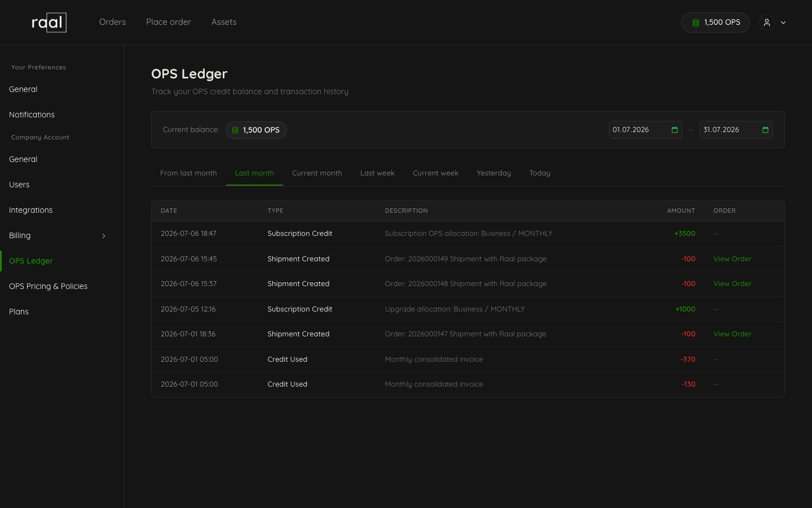This screenshot has width=812, height=508.
Task: Select the From last month tab
Action: (x=188, y=173)
